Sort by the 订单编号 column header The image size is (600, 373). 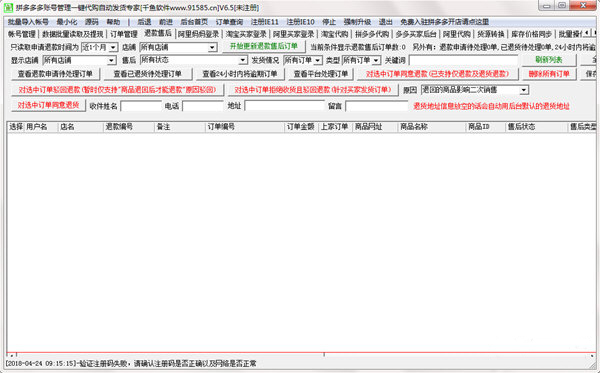click(245, 127)
